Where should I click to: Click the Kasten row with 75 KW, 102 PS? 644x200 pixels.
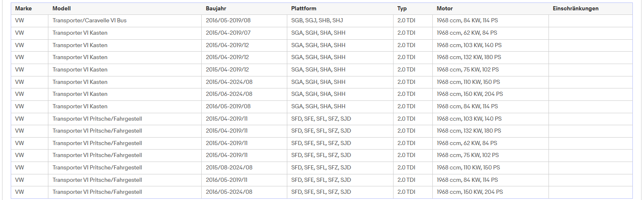[322, 70]
